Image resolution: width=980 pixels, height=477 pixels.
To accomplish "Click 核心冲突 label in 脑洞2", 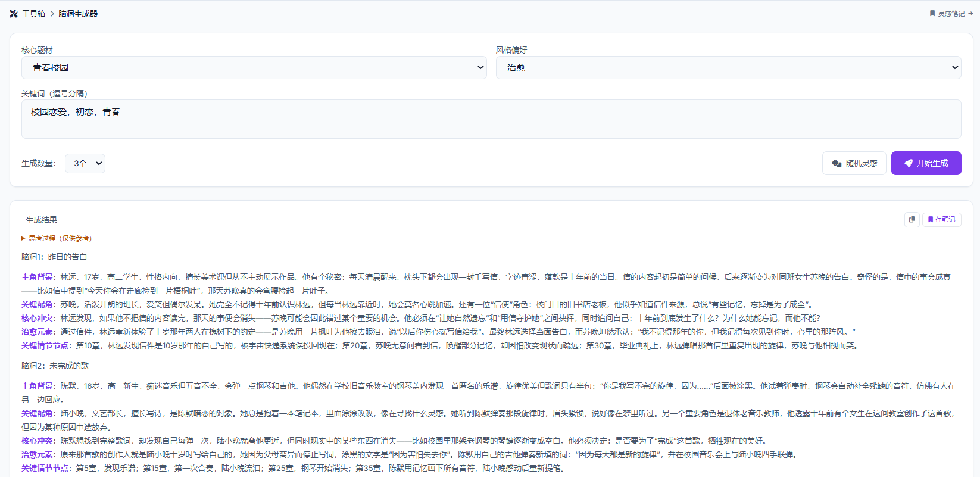I will coord(38,441).
